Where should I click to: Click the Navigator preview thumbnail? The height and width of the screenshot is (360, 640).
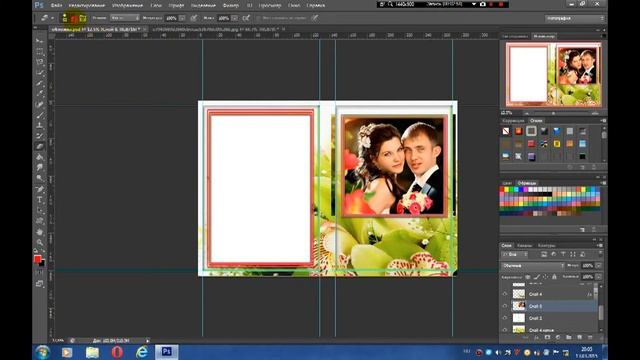coord(553,75)
